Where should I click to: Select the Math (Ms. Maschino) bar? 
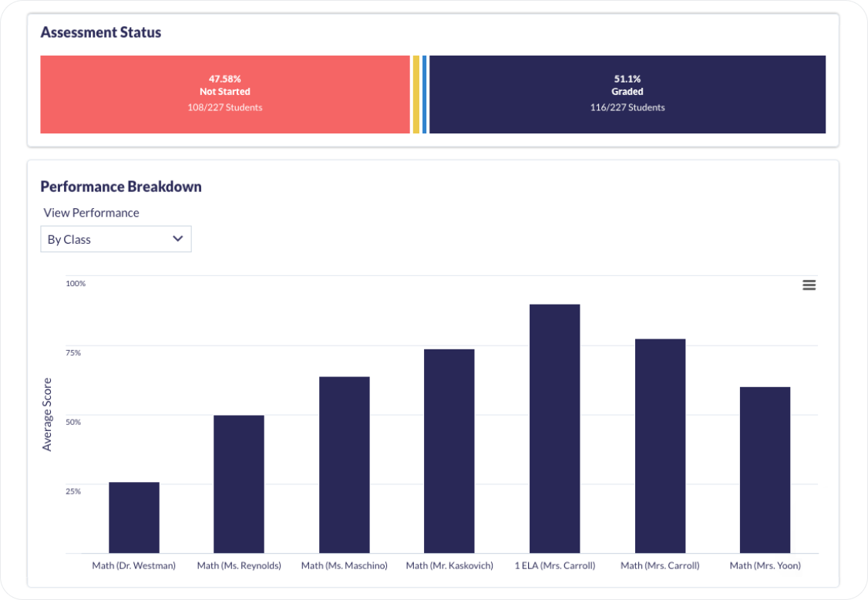point(345,464)
